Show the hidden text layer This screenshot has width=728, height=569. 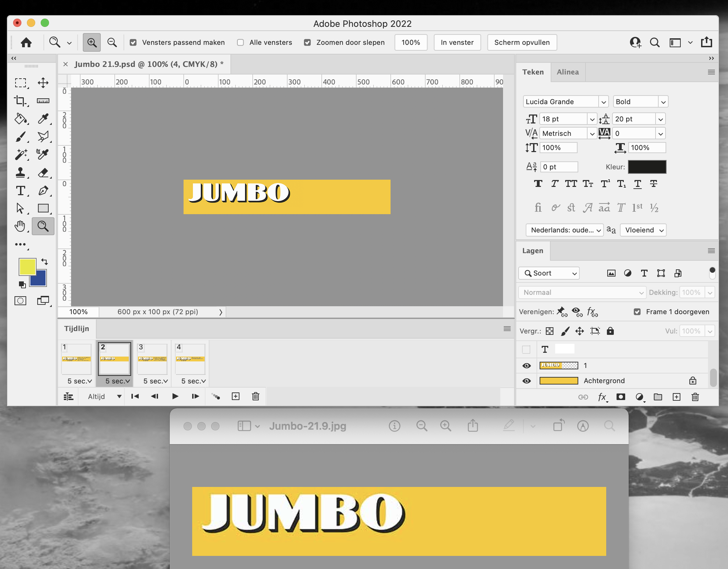pyautogui.click(x=526, y=349)
